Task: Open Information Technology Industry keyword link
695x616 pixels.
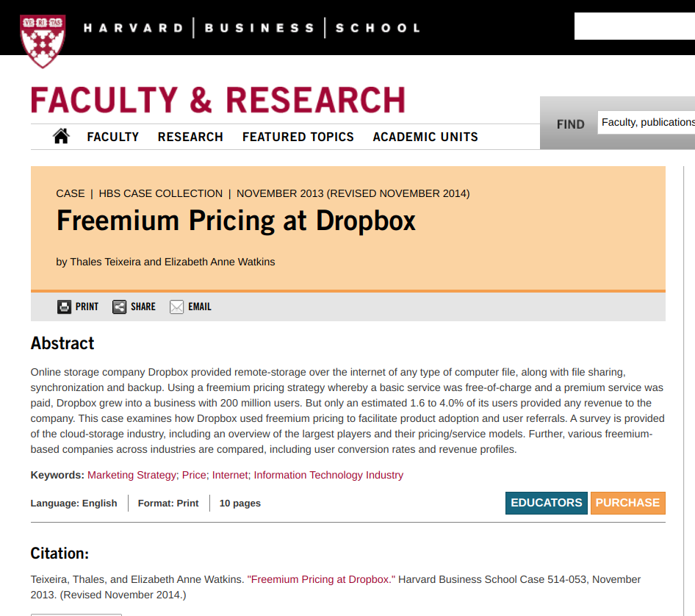Action: pyautogui.click(x=328, y=475)
